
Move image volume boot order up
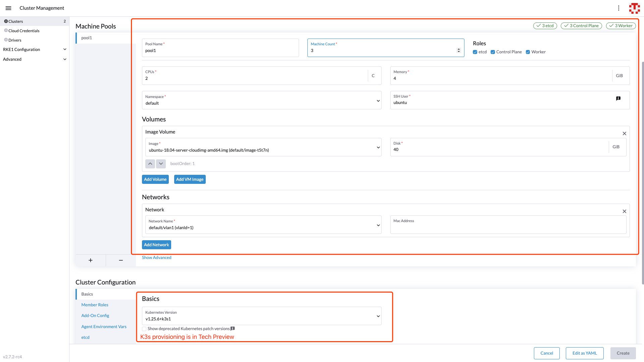(150, 164)
